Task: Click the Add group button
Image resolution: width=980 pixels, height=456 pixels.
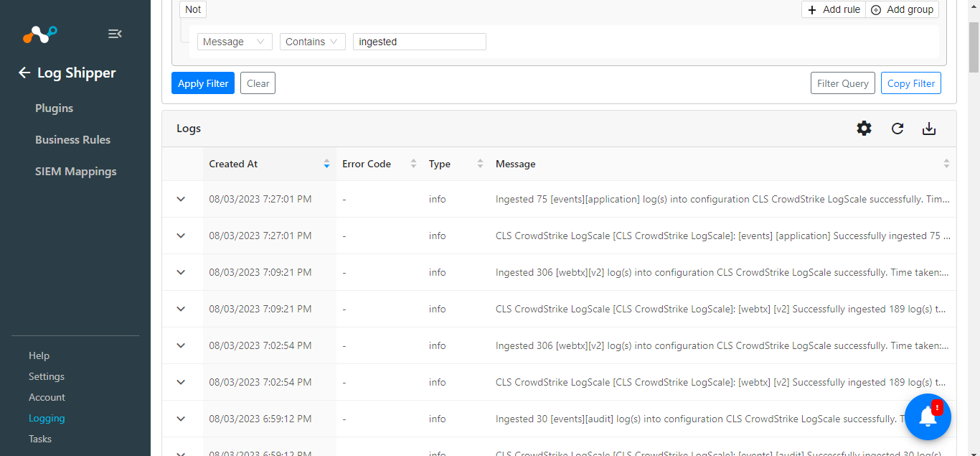Action: [x=903, y=9]
